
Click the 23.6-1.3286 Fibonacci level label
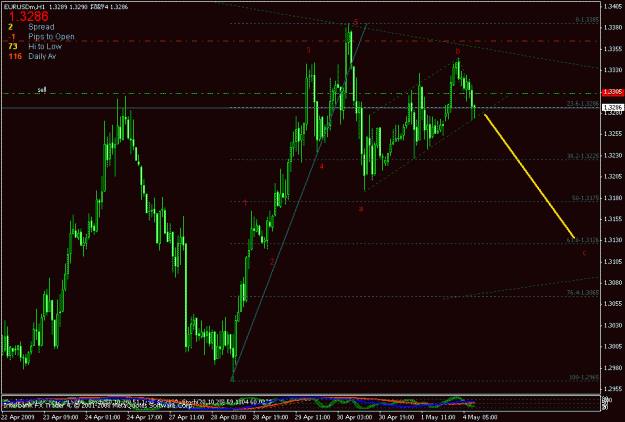(583, 104)
